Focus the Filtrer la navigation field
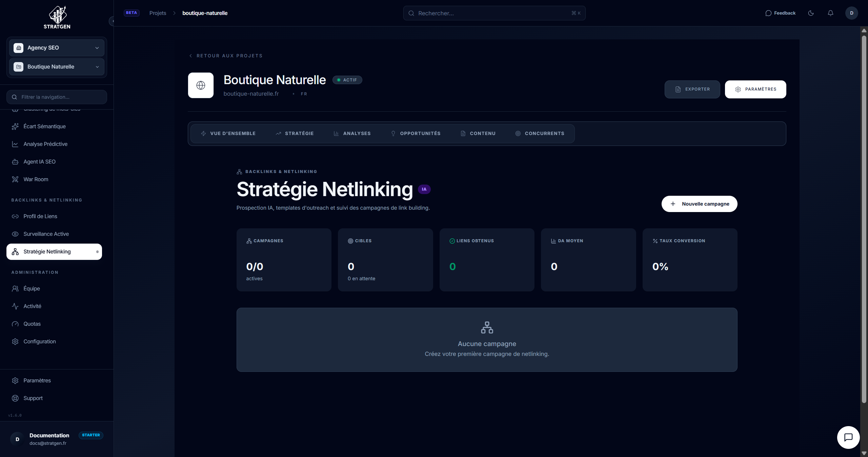Screen dimensions: 868x457 click(57, 97)
